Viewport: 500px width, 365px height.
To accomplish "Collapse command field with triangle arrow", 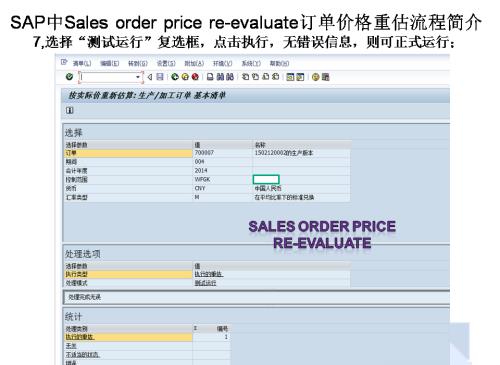I will 150,77.
